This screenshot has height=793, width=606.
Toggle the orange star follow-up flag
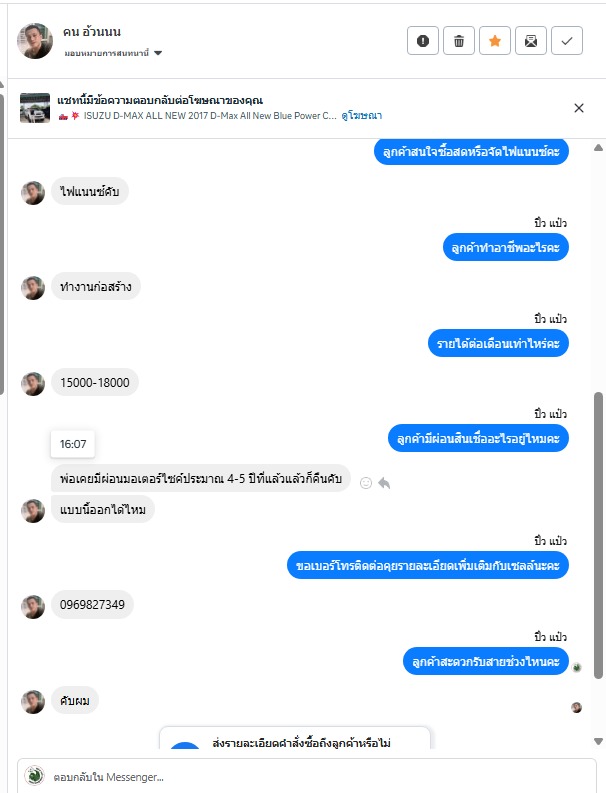pos(495,40)
